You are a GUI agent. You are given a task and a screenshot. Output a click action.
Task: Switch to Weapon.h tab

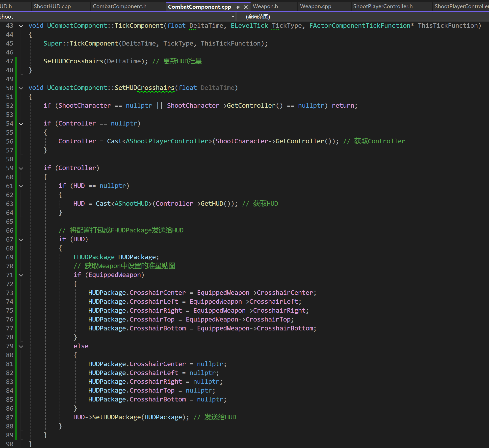265,6
